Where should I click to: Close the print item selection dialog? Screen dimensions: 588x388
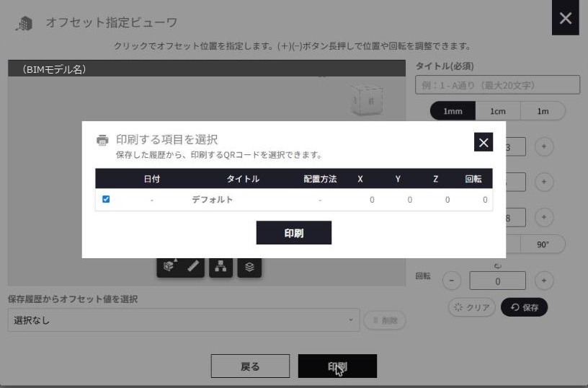click(x=484, y=142)
